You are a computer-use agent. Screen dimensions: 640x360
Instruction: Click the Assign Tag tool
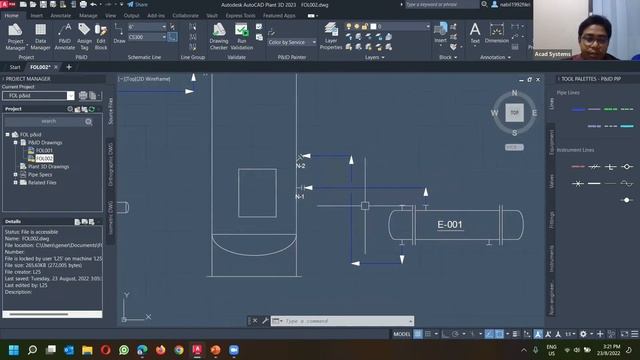(84, 37)
